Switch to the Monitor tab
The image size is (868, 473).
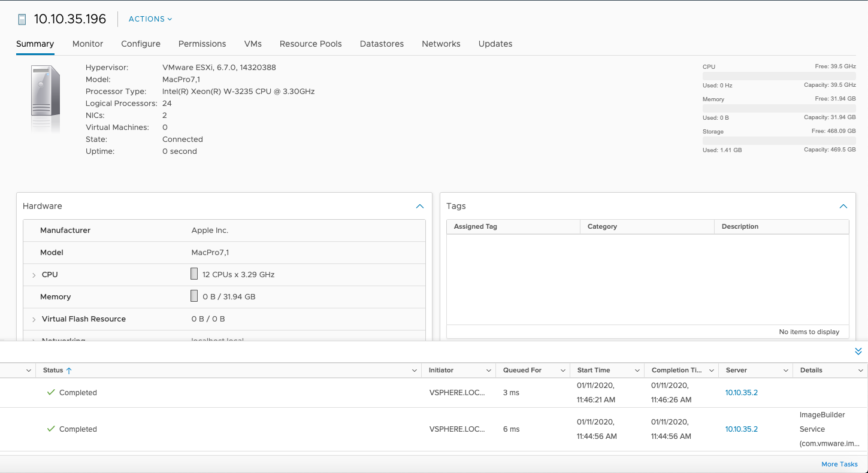pos(87,44)
